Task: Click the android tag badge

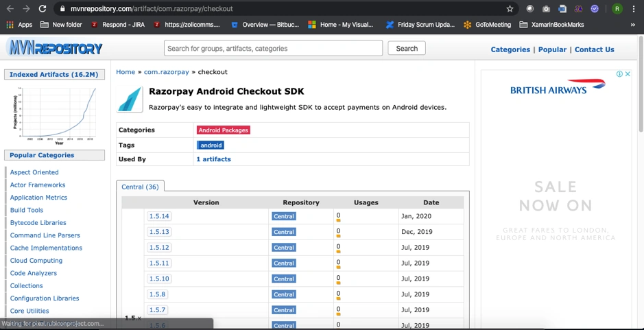Action: (211, 145)
